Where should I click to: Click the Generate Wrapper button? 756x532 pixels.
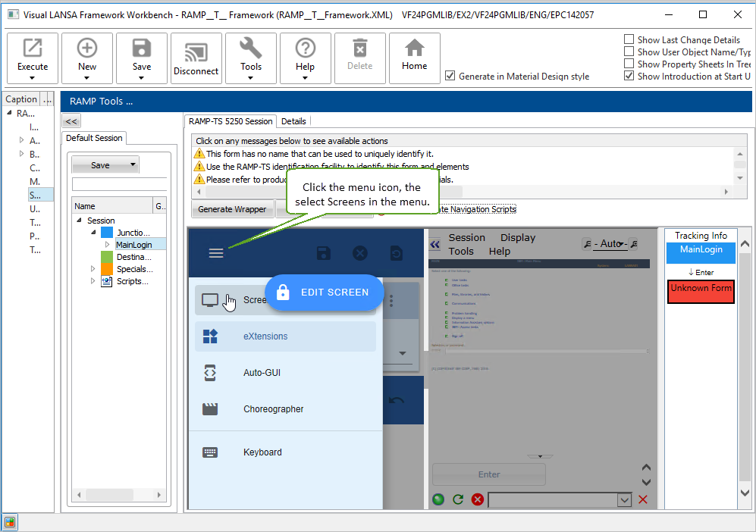pyautogui.click(x=232, y=210)
